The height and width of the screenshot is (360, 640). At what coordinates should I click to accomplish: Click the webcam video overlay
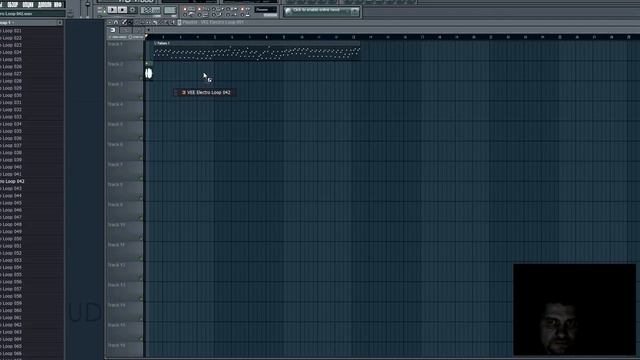tap(574, 309)
